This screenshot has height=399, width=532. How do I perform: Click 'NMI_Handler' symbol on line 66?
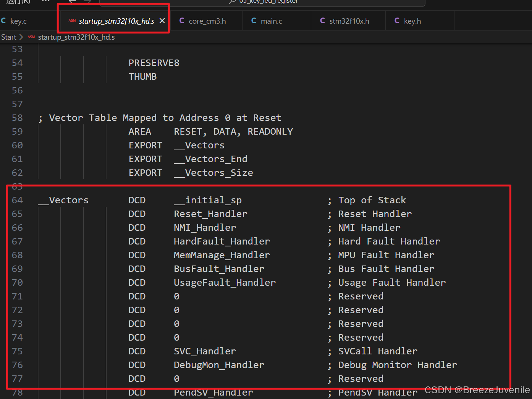pos(205,228)
